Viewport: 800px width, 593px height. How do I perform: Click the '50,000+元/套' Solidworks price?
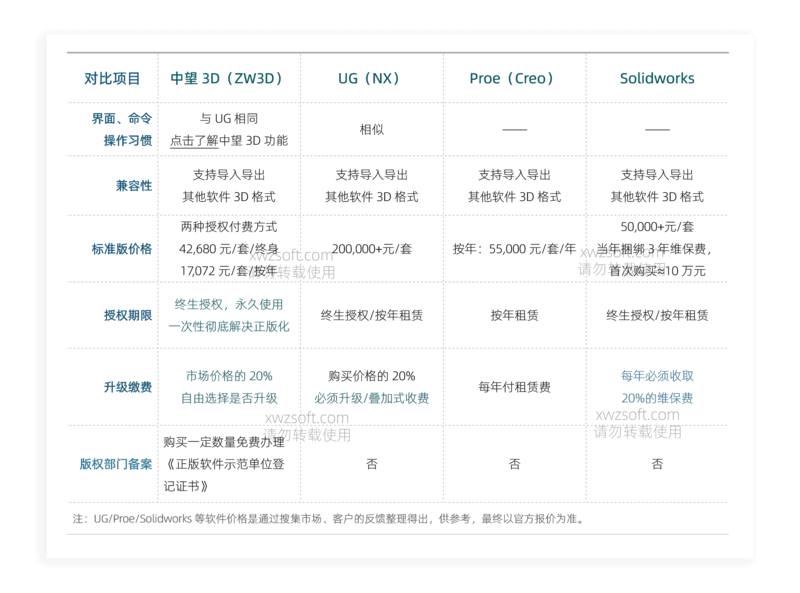pyautogui.click(x=657, y=227)
